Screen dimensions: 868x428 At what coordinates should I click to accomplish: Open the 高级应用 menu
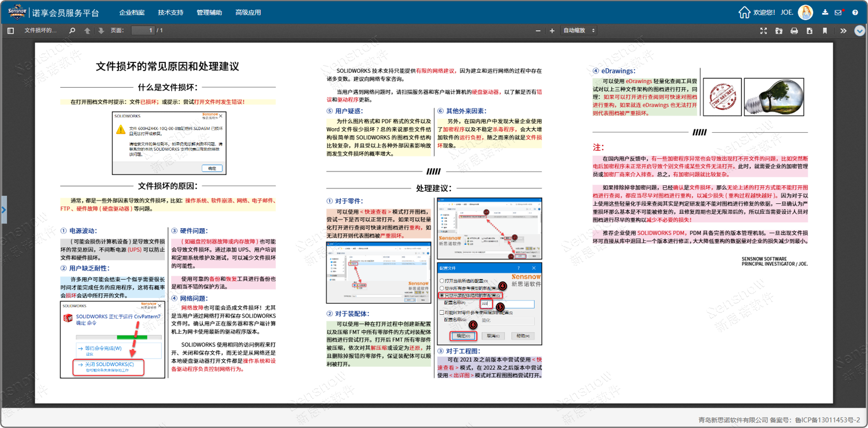coord(248,12)
